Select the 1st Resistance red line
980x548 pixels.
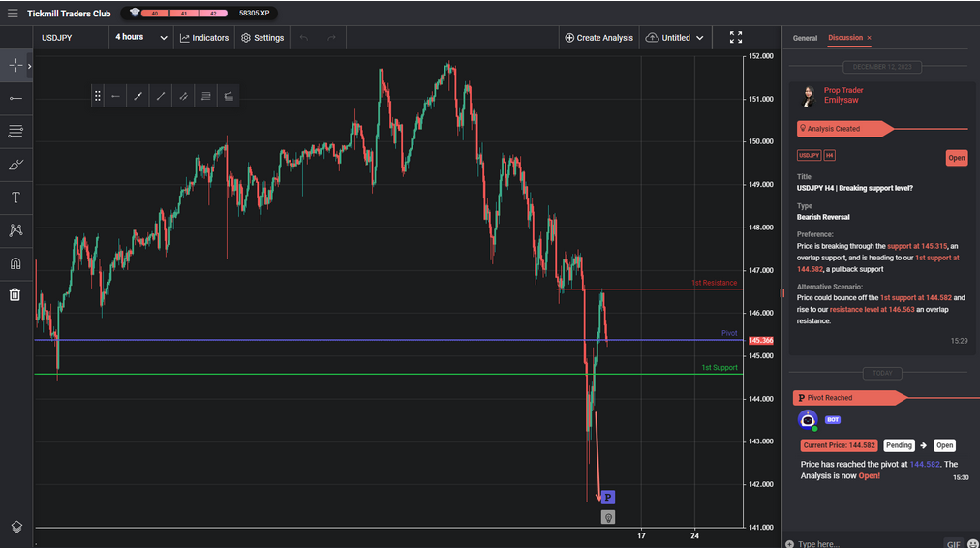click(650, 289)
